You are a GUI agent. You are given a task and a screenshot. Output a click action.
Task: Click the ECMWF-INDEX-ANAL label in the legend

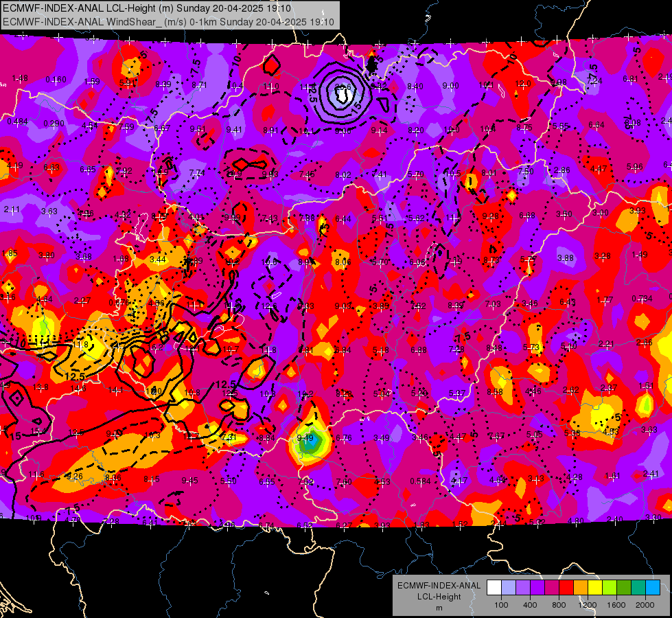coord(439,586)
